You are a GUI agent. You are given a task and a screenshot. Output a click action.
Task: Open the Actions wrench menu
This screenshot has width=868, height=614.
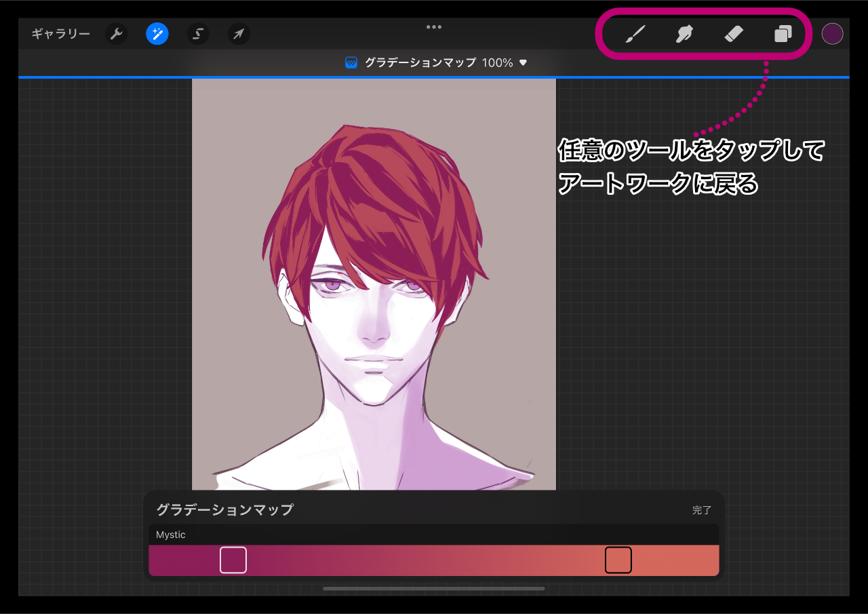(x=117, y=34)
